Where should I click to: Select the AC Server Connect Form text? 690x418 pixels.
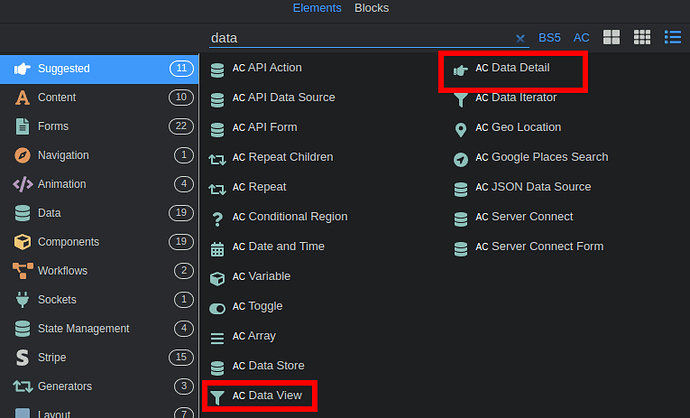point(539,247)
